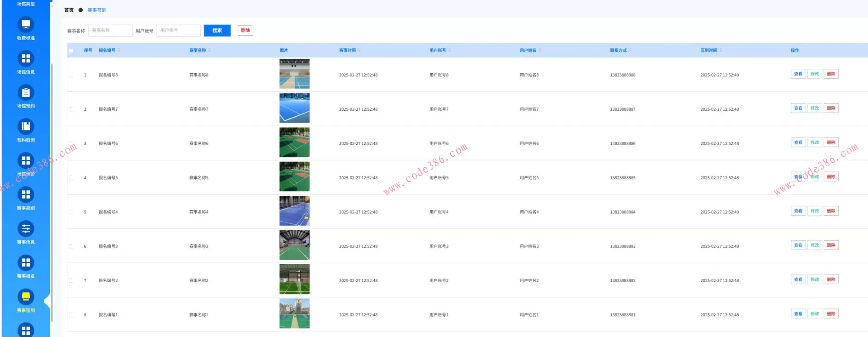Screen dimensions: 868x337
Task: Open the 赛事类别 sidebar icon
Action: (26, 195)
